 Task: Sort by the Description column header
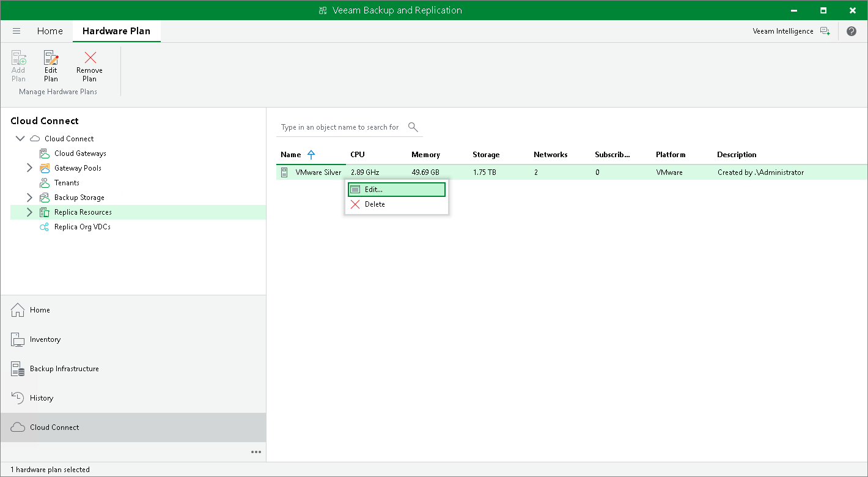pyautogui.click(x=737, y=155)
